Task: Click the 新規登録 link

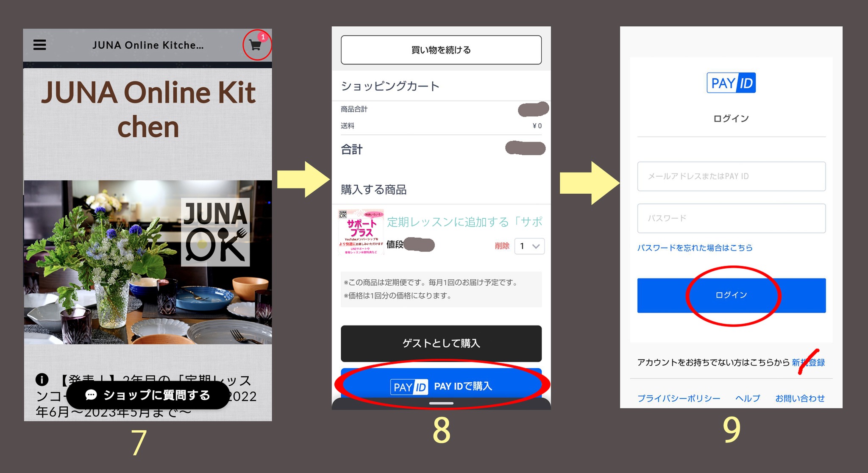Action: tap(808, 362)
